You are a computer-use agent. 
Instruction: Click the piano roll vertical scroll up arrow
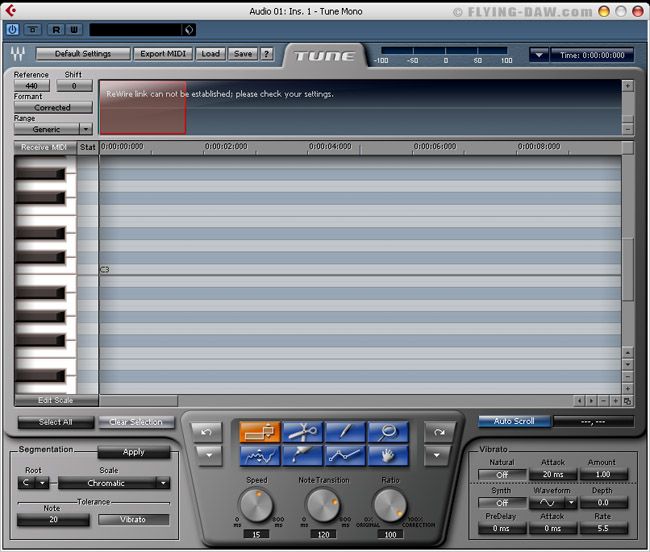pos(628,353)
